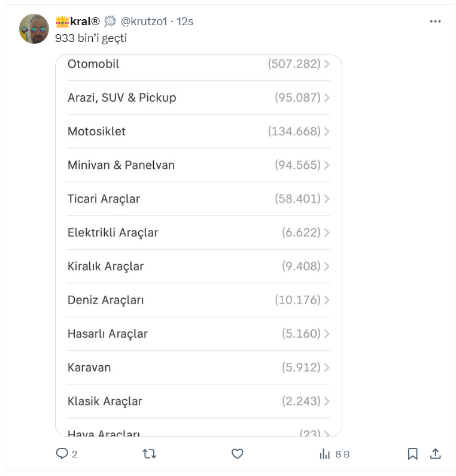This screenshot has width=456, height=476.
Task: Click the kral display name
Action: (x=84, y=22)
